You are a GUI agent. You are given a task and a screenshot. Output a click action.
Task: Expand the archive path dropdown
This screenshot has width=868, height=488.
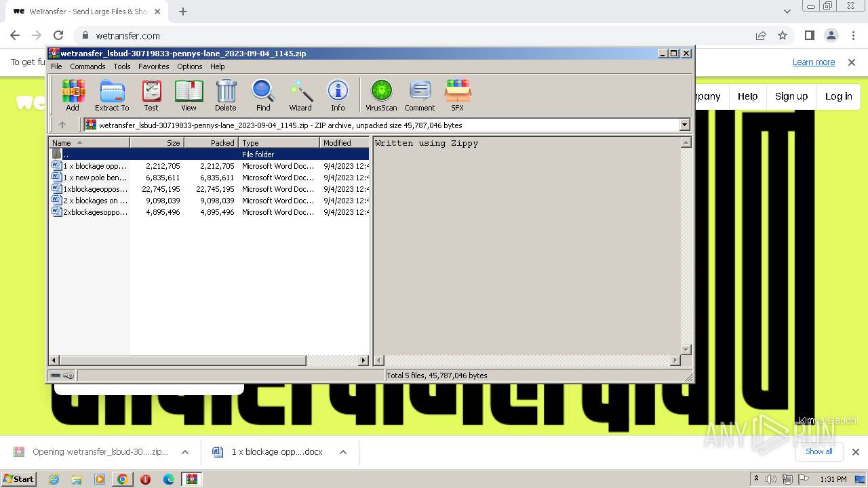[684, 125]
